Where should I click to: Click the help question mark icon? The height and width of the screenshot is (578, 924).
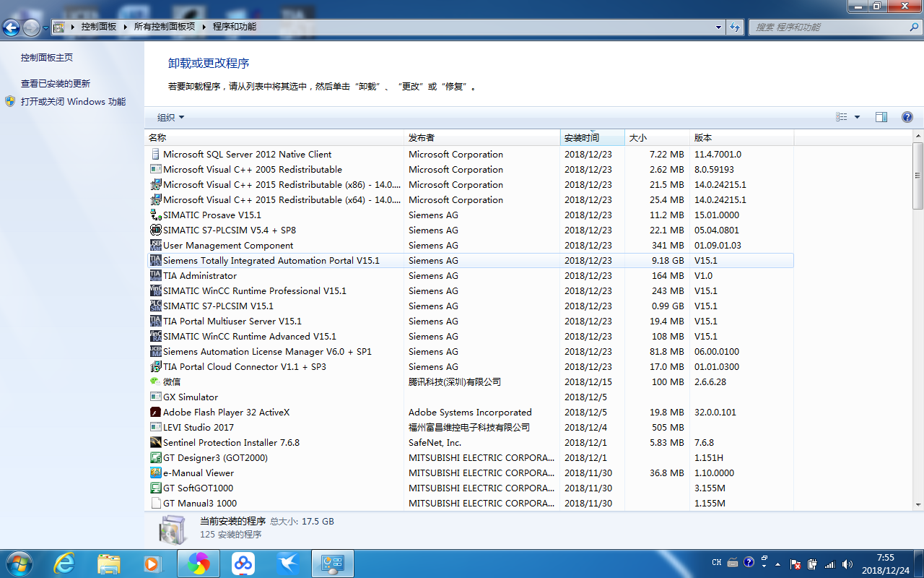(907, 117)
